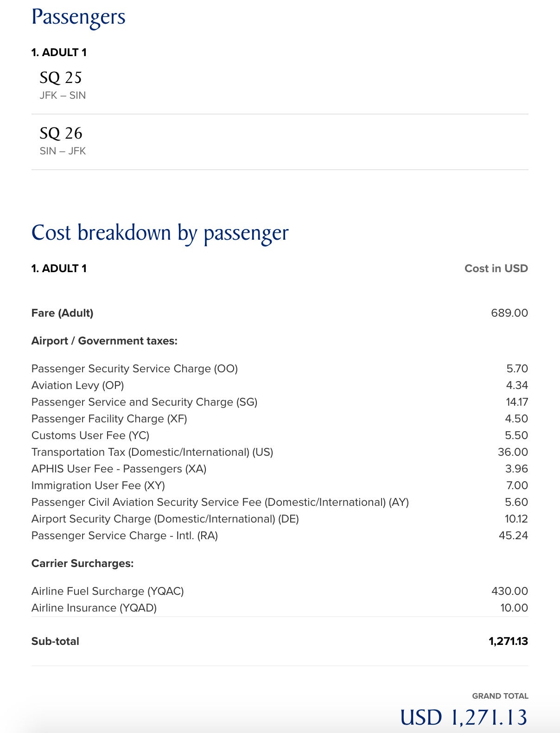Select the SIN – JFK route text

tap(63, 151)
